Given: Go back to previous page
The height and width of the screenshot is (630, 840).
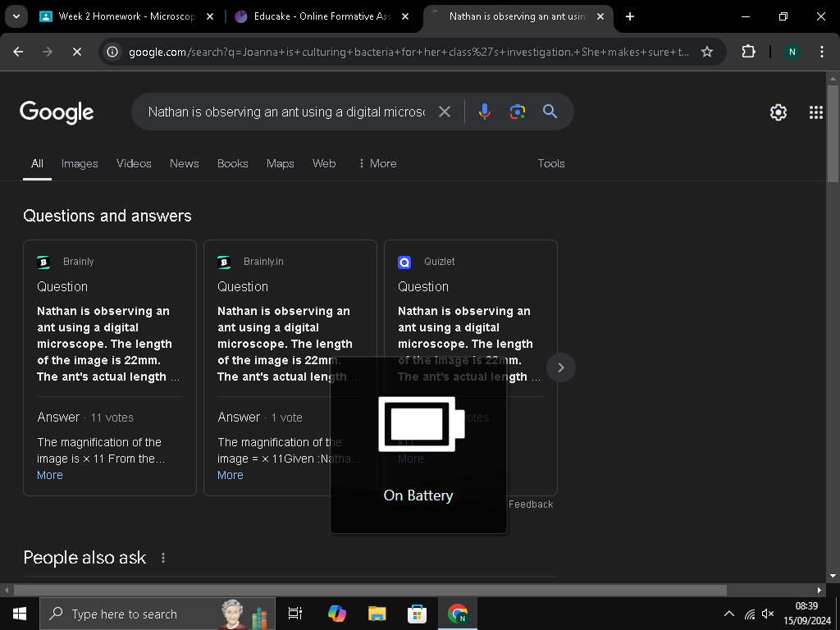Looking at the screenshot, I should coord(18,52).
